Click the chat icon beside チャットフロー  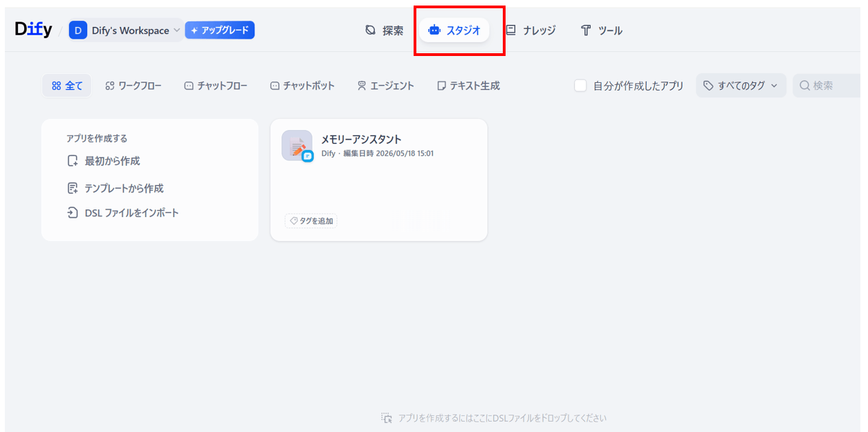pyautogui.click(x=189, y=86)
